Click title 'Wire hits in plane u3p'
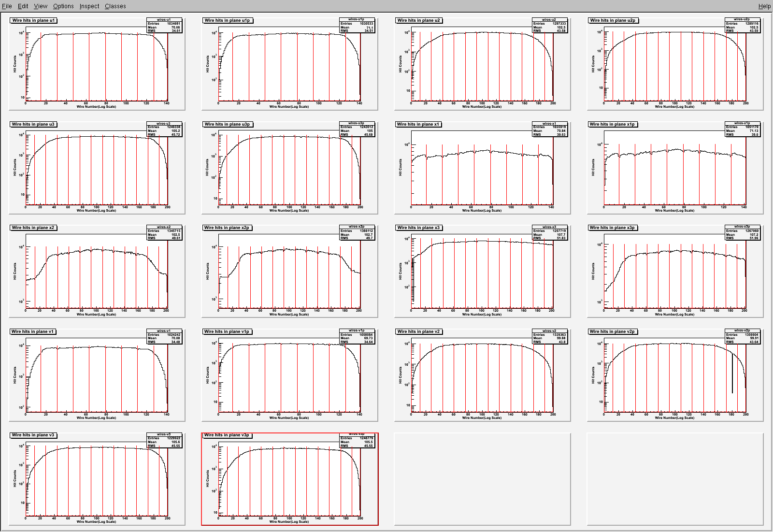The width and height of the screenshot is (773, 532). point(227,124)
